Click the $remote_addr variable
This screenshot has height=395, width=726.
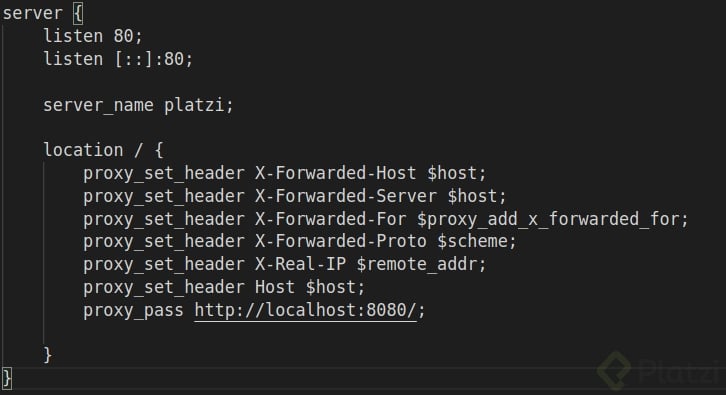tap(417, 264)
